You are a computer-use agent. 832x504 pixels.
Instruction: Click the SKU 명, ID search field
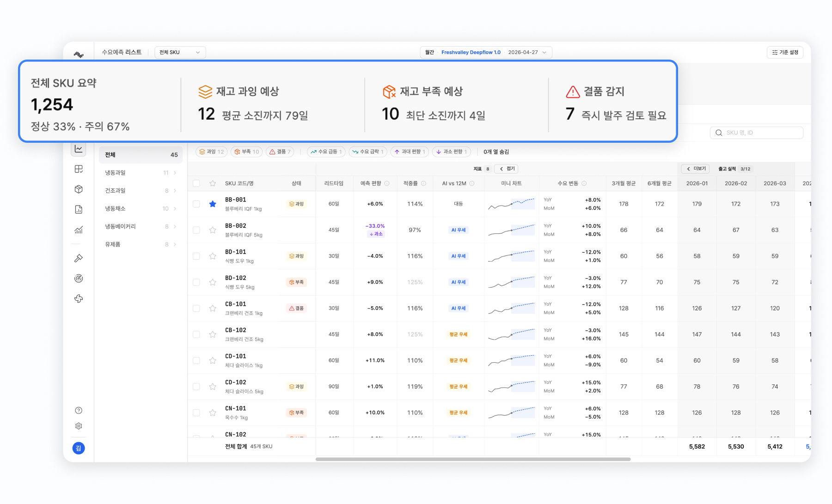point(756,133)
